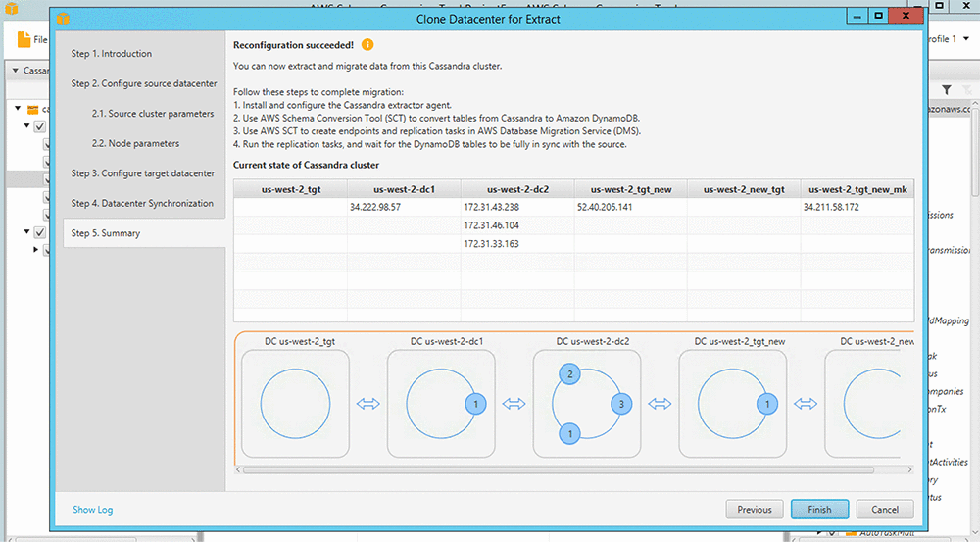Open Step 1. Introduction
The width and height of the screenshot is (980, 542).
pos(112,54)
